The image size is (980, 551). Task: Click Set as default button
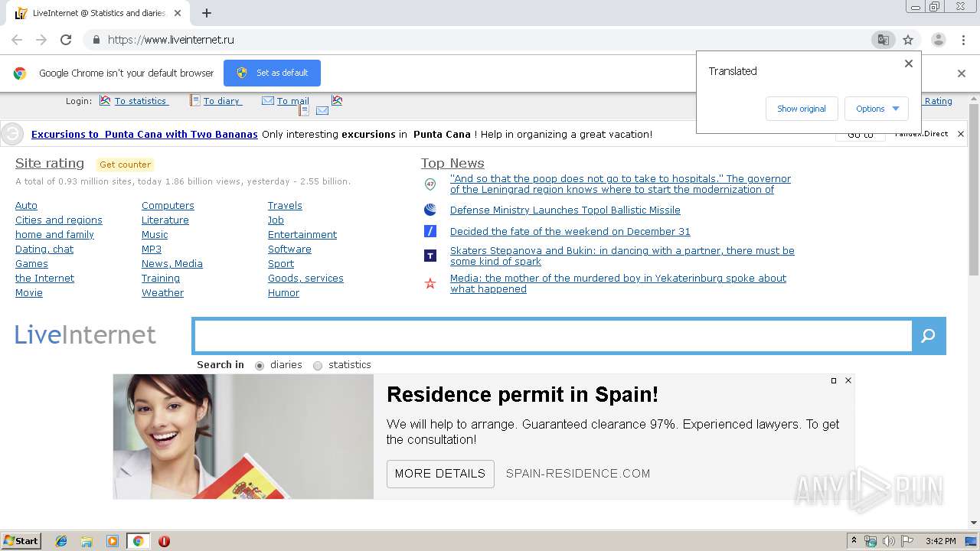click(272, 73)
